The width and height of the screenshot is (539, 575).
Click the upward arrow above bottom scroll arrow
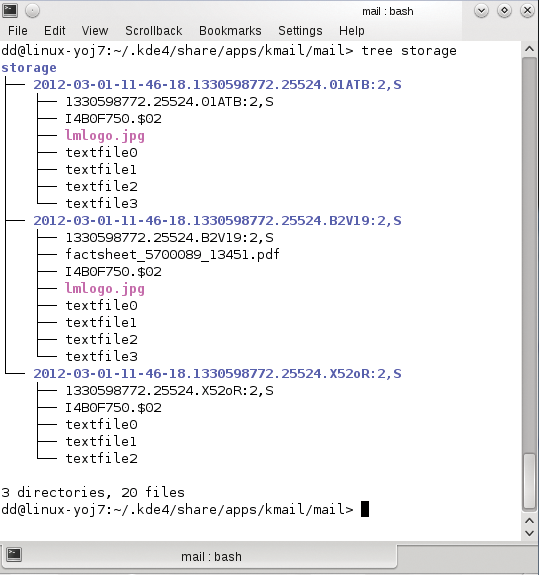coord(529,521)
